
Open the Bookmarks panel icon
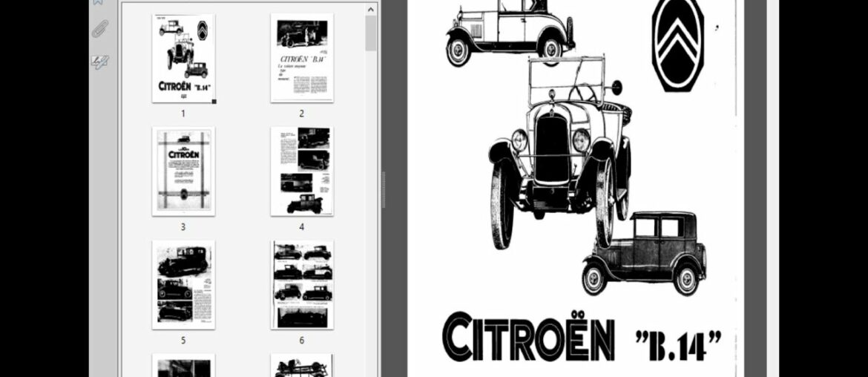tap(99, 2)
